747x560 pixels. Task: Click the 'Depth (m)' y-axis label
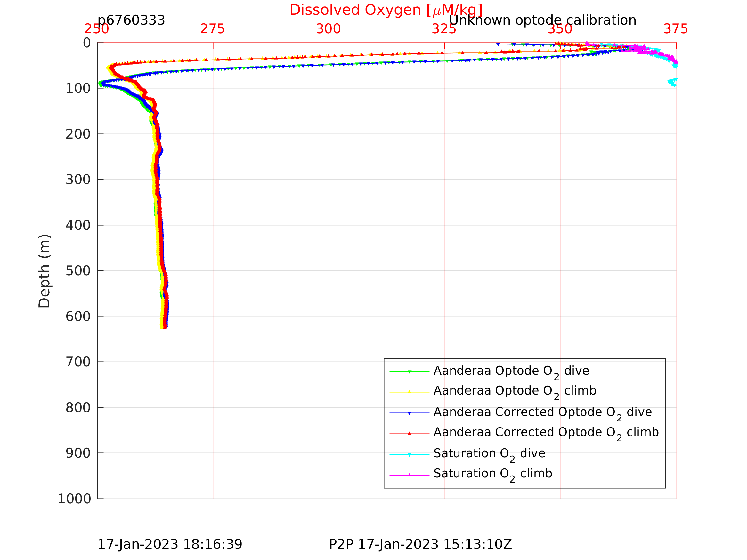pos(45,271)
